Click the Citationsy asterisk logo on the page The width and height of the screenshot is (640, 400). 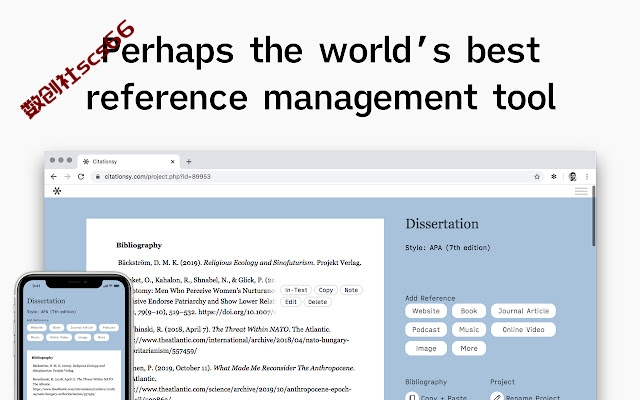pos(57,191)
